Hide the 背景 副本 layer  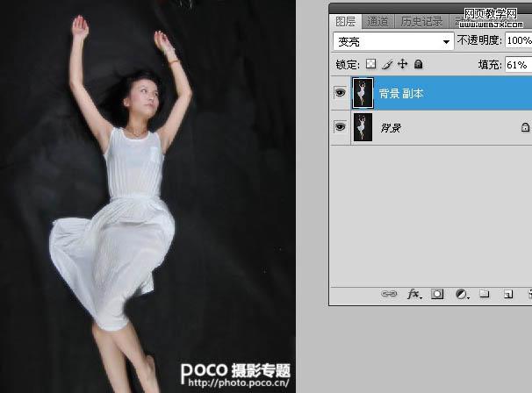[x=340, y=93]
